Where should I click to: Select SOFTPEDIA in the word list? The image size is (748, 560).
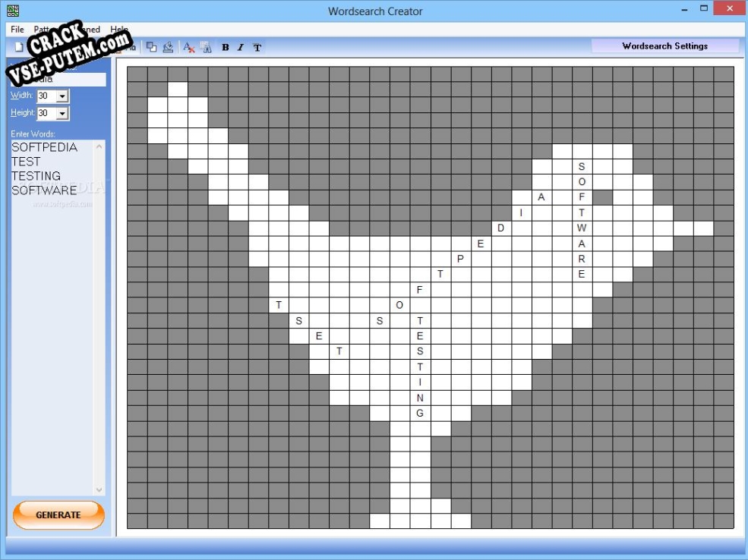[x=46, y=146]
